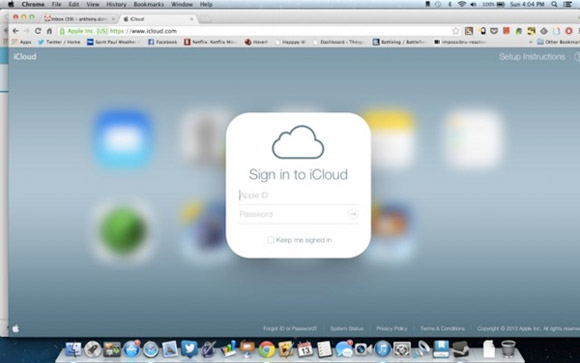Enable Keep me signed in checkbox
The width and height of the screenshot is (580, 363).
click(271, 240)
